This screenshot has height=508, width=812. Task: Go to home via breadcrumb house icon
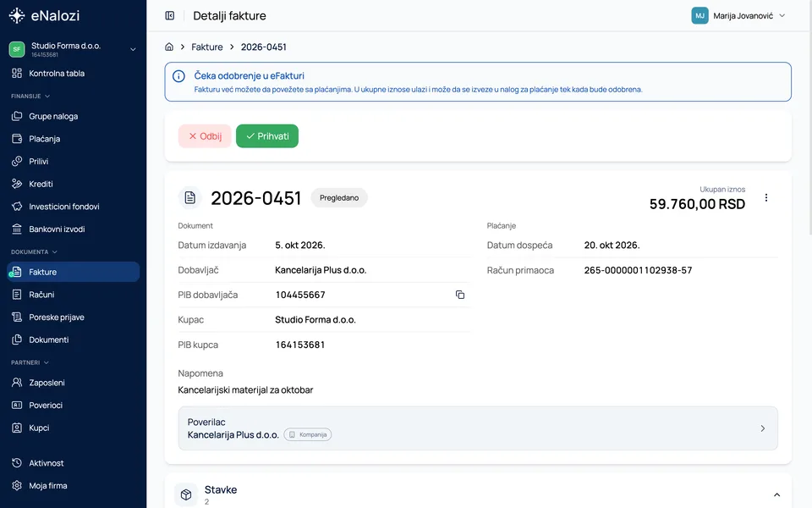pos(169,47)
